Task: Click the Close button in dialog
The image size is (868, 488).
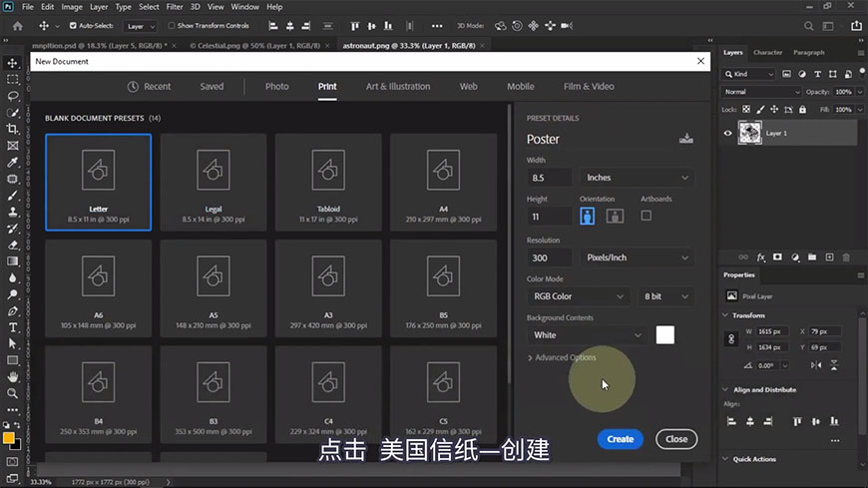Action: click(x=676, y=439)
